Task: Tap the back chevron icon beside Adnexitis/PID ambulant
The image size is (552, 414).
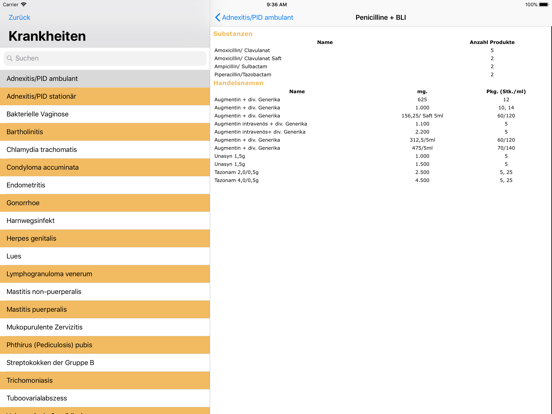Action: pos(218,17)
